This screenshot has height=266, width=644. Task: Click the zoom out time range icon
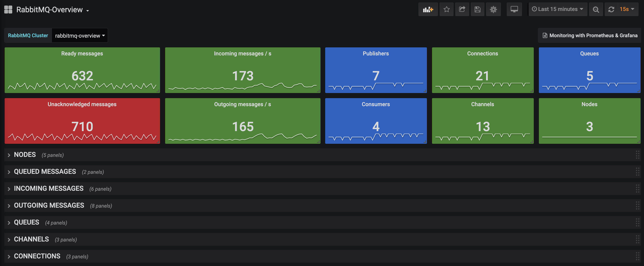596,10
